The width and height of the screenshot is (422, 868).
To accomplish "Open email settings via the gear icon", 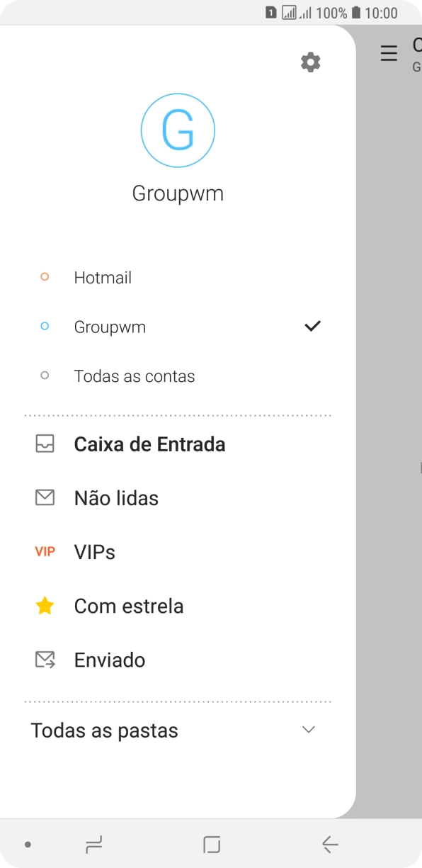I will click(309, 62).
